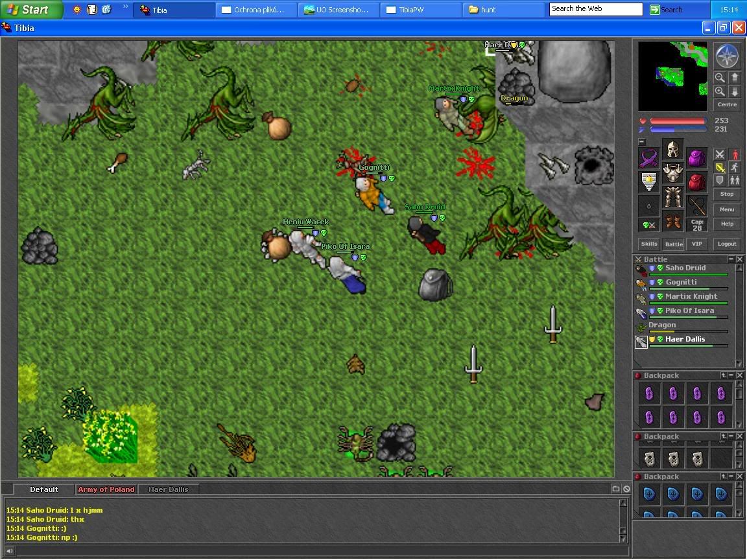The image size is (747, 560).
Task: Select the purple scarf amulet slot
Action: [x=649, y=158]
